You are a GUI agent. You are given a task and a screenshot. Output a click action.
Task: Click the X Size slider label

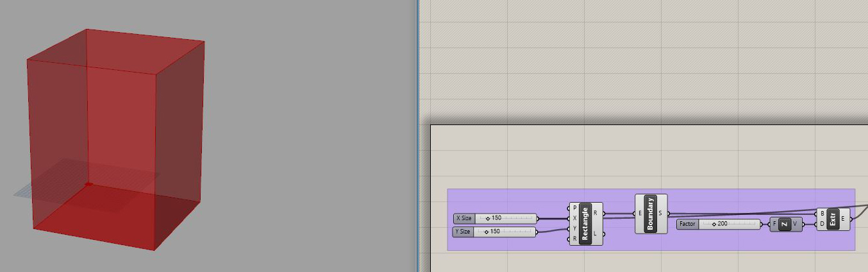click(463, 218)
